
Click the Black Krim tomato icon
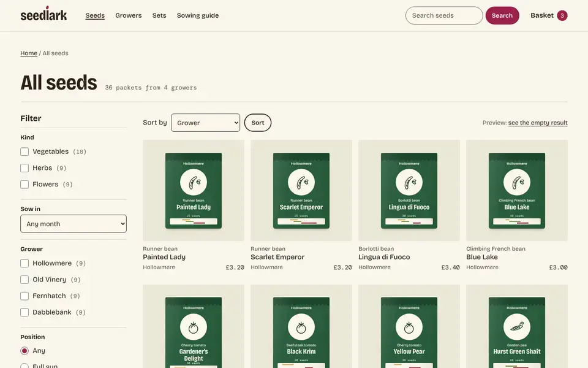301,327
